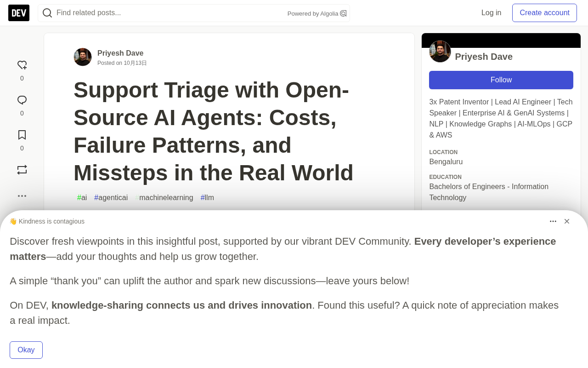Open the author name link above the post date
The height and width of the screenshot is (368, 588).
120,53
